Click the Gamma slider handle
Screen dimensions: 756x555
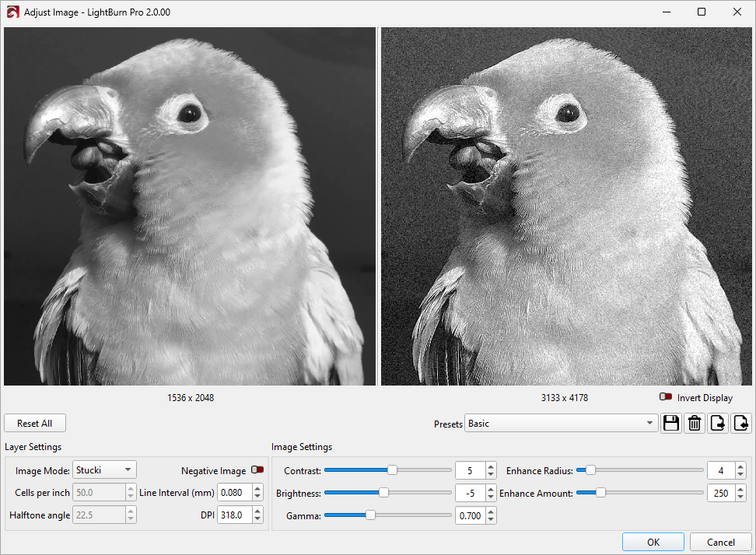tap(371, 515)
